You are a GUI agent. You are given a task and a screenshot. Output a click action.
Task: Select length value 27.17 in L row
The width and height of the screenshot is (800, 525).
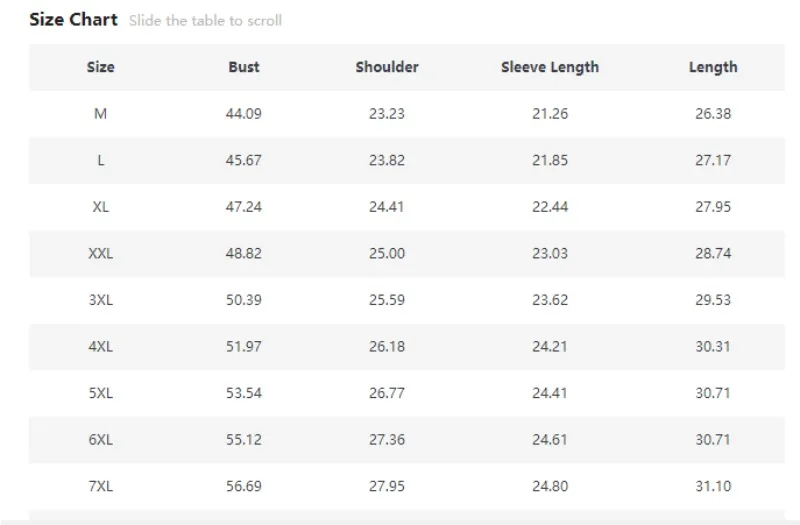[713, 160]
